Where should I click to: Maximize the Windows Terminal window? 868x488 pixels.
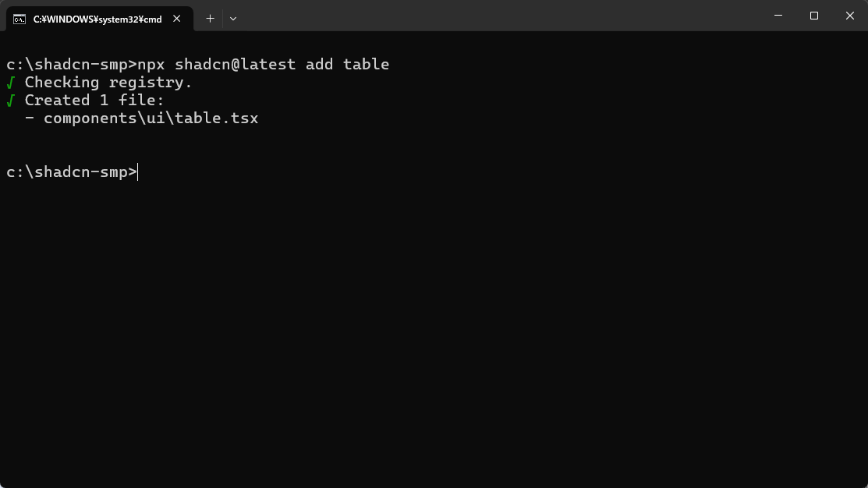click(x=813, y=16)
